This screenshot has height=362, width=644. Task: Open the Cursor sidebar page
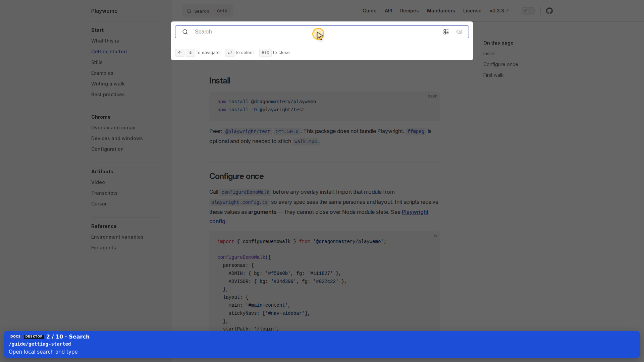coord(99,204)
